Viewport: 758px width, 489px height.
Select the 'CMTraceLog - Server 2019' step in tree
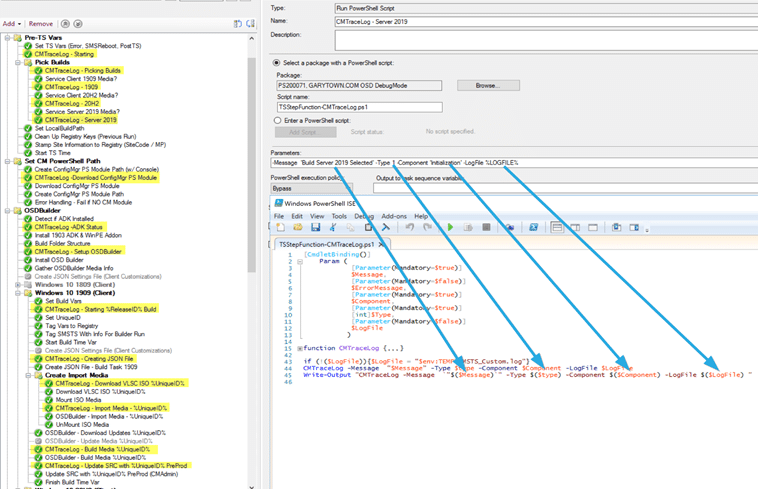point(80,120)
